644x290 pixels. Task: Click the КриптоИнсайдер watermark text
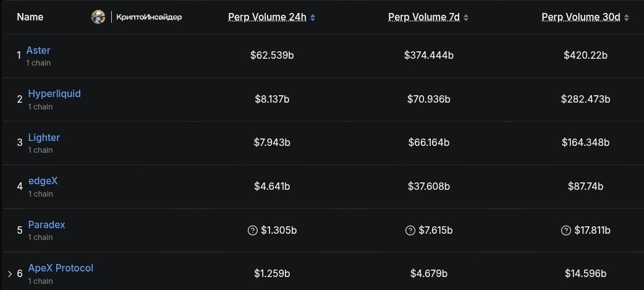(149, 17)
